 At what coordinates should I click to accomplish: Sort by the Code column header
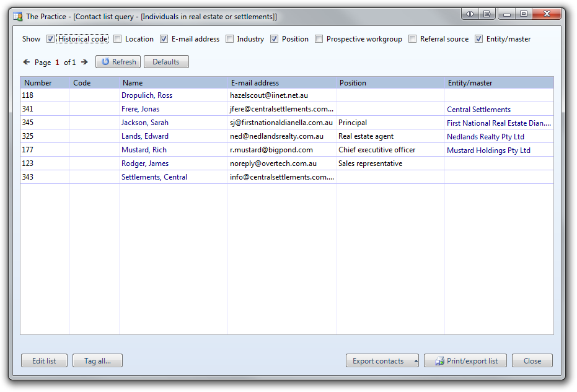point(95,83)
